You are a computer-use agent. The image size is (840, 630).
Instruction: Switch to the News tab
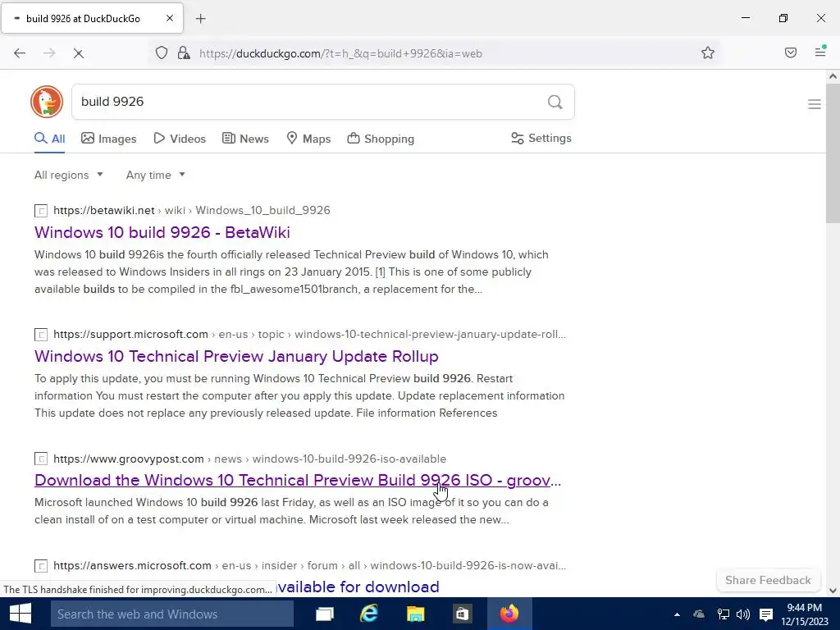[x=245, y=139]
